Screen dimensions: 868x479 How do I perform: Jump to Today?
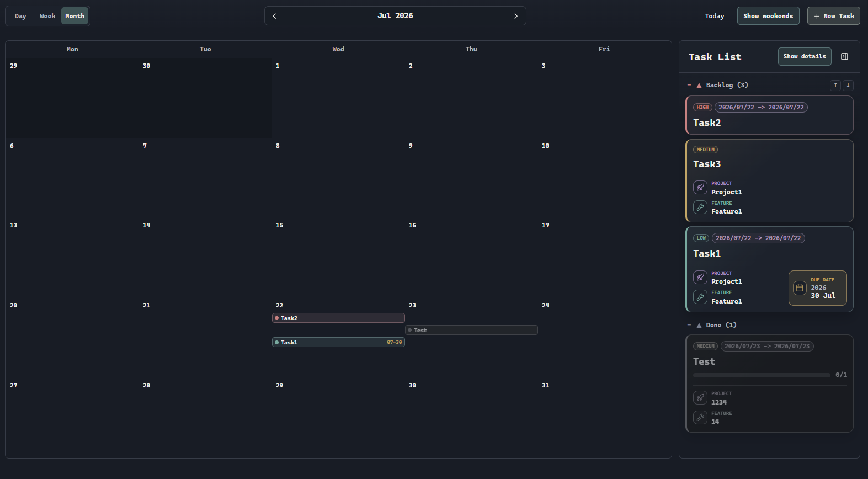[715, 16]
